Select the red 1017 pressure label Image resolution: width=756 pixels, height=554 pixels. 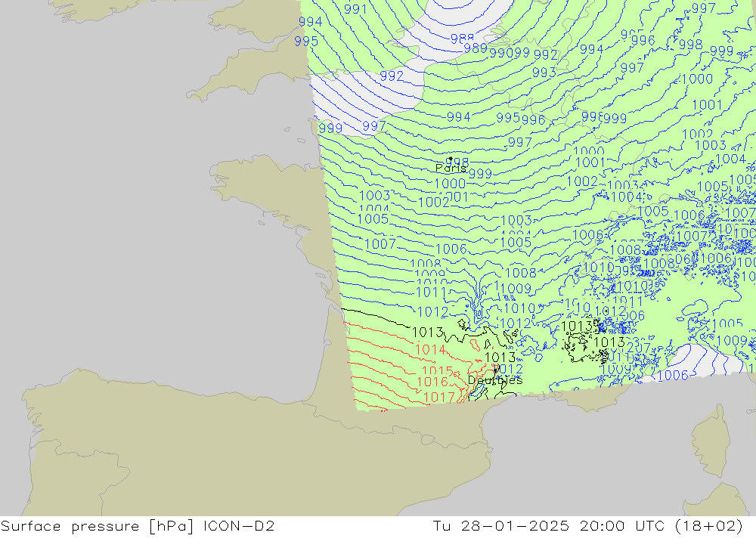438,398
